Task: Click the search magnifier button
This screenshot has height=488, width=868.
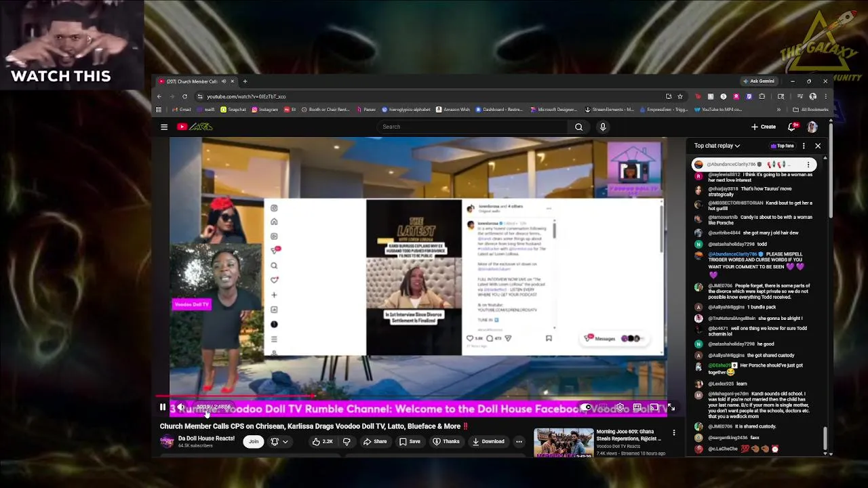Action: click(x=578, y=127)
